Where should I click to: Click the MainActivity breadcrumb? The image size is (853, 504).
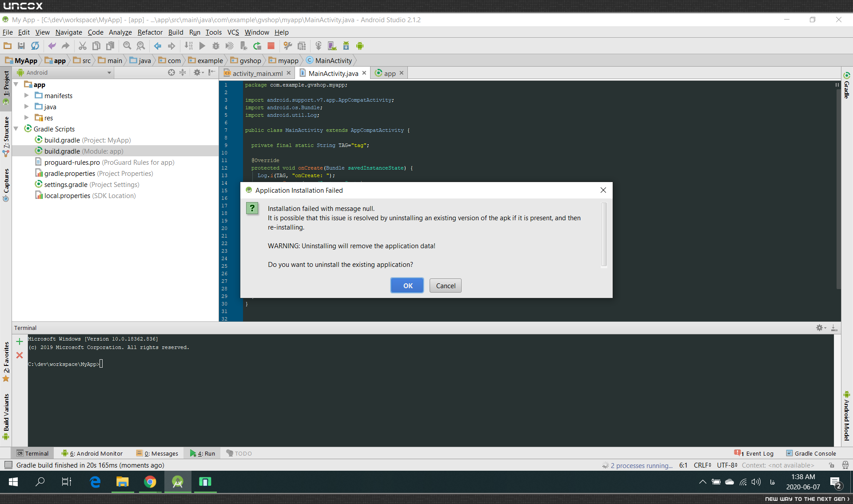coord(329,60)
